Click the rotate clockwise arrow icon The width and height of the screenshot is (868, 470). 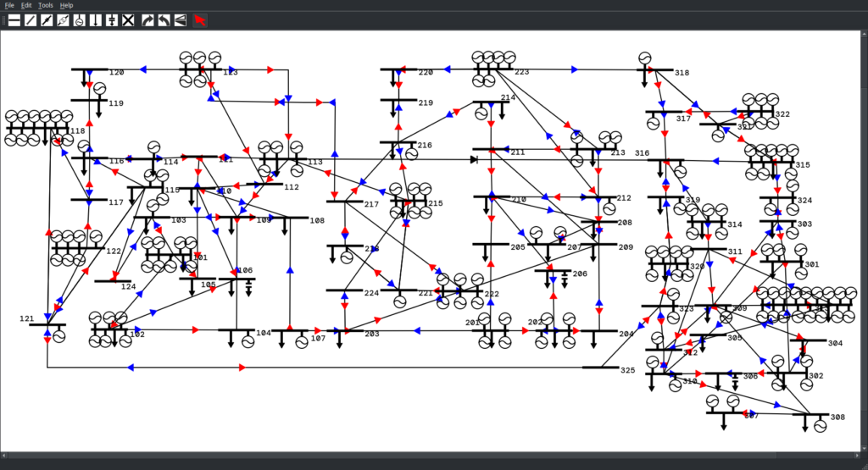tap(147, 20)
